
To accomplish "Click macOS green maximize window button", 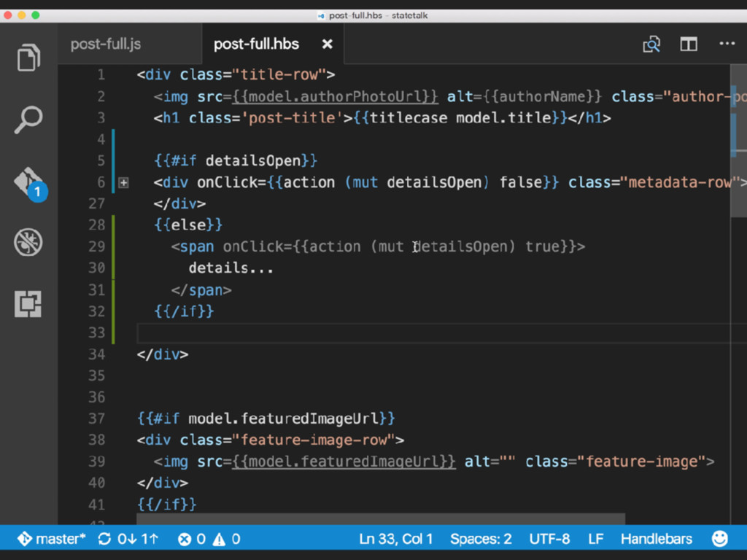I will coord(35,15).
